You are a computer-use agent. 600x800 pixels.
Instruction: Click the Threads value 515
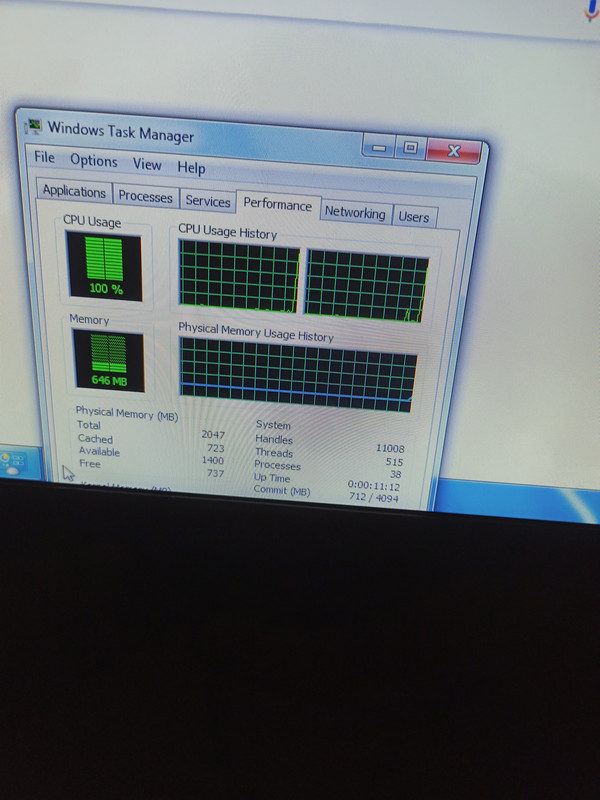(x=394, y=462)
